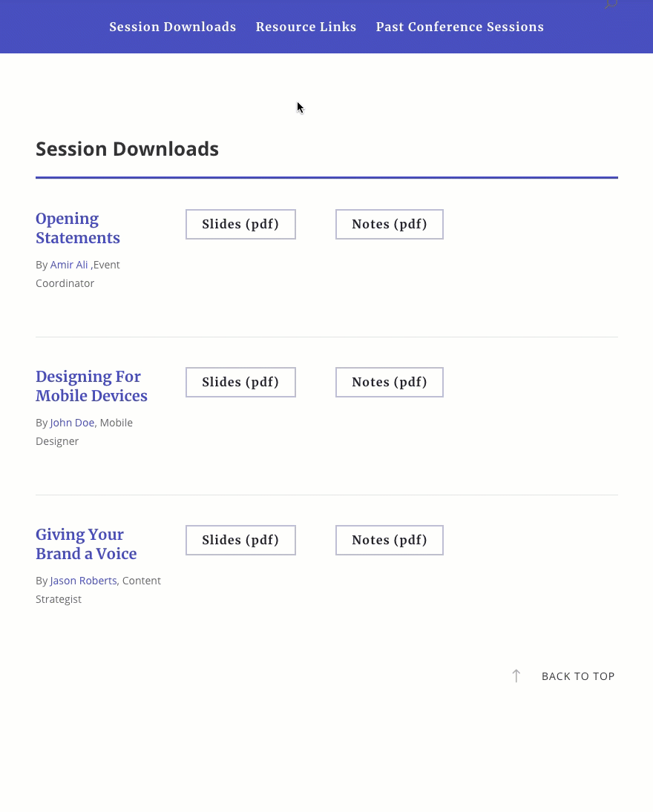Open the Resource Links menu item
Image resolution: width=653 pixels, height=812 pixels.
pos(306,27)
